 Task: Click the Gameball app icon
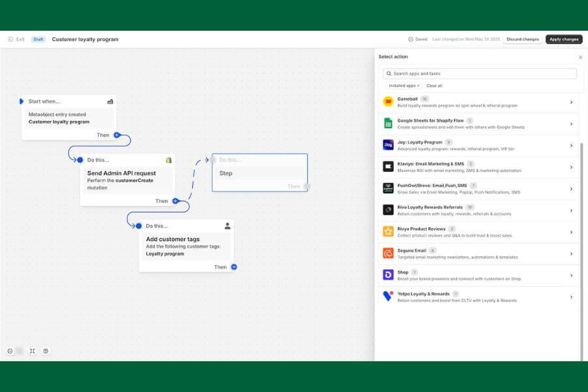coord(388,102)
